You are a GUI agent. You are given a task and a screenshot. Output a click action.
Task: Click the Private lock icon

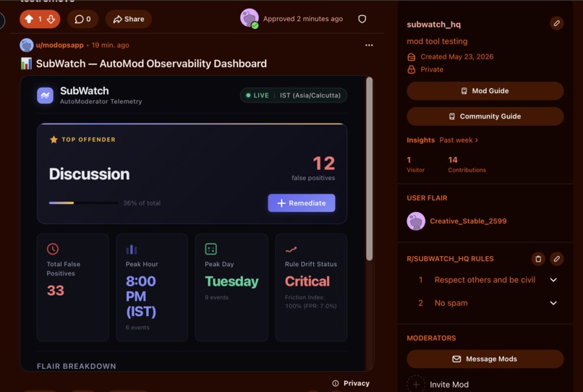click(412, 69)
